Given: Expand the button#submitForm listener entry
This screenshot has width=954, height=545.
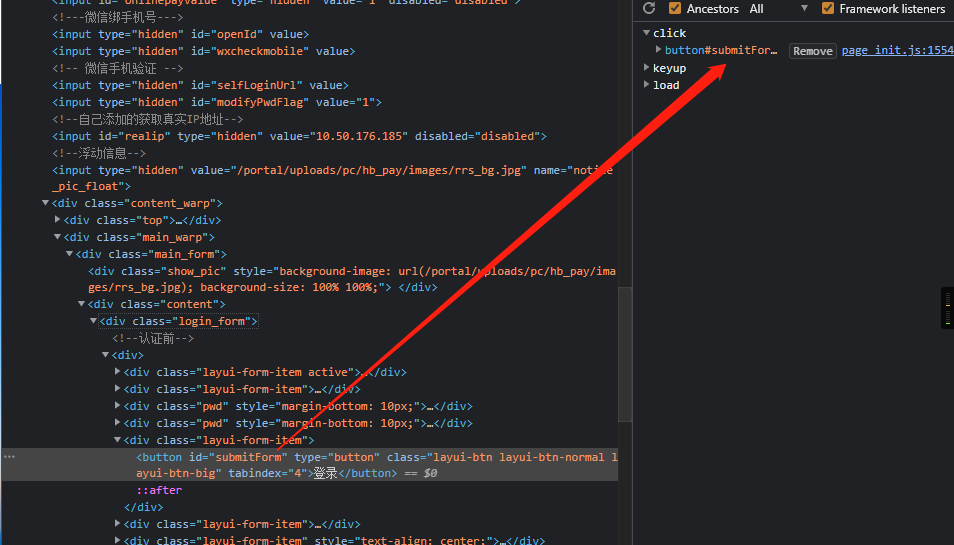Looking at the screenshot, I should point(658,50).
